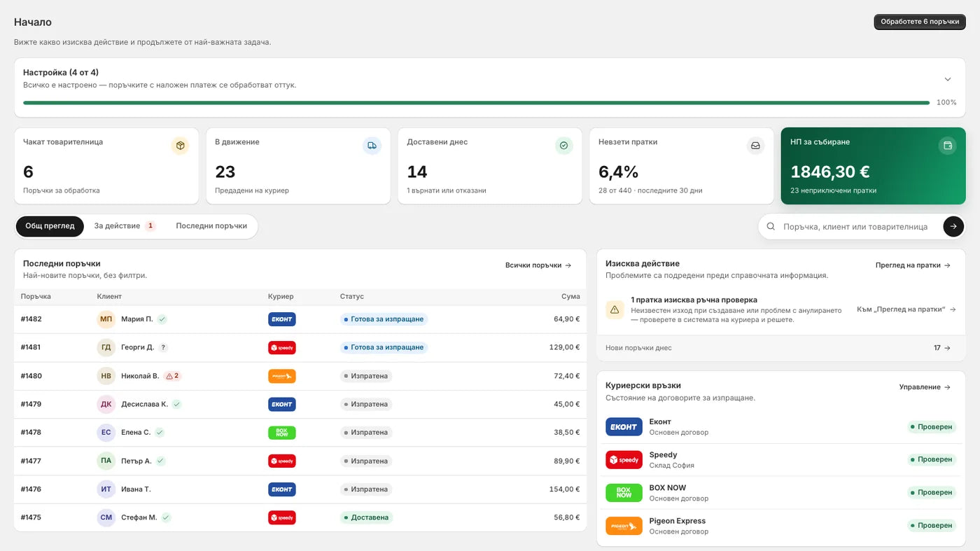Screen dimensions: 980x551
Task: Collapse the Настройка (4 от 4) panel chevron
Action: pyautogui.click(x=948, y=79)
